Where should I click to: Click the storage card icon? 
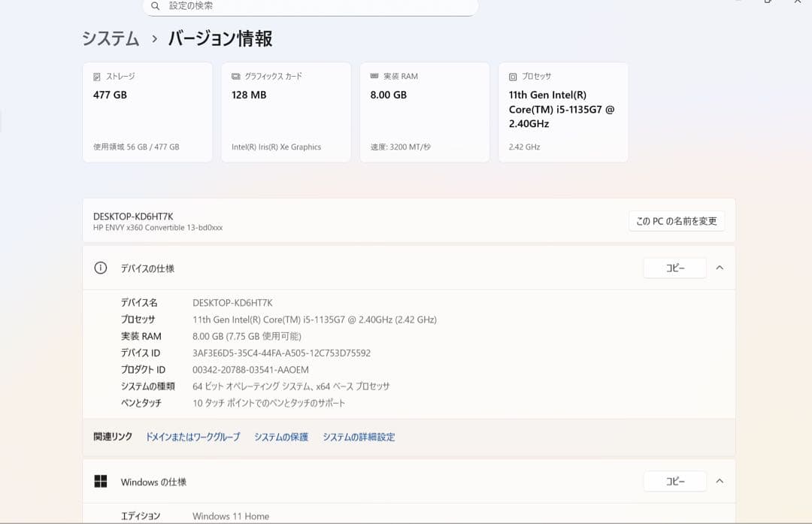(x=97, y=77)
